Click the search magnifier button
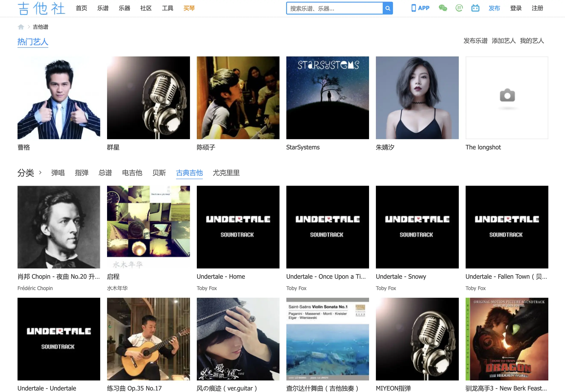 pos(388,8)
